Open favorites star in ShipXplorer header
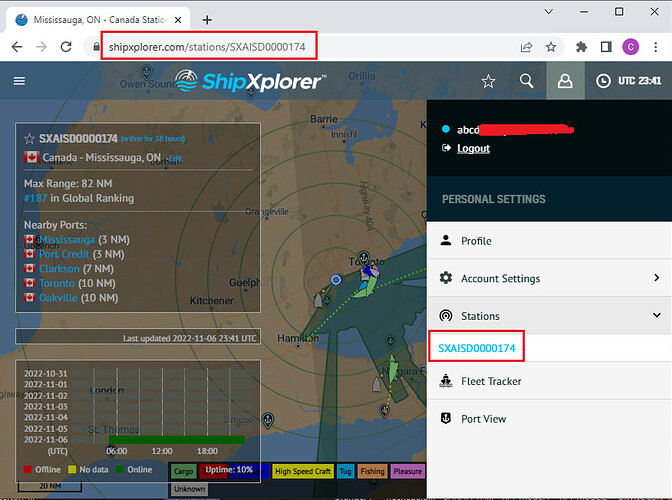The image size is (672, 500). [x=488, y=81]
